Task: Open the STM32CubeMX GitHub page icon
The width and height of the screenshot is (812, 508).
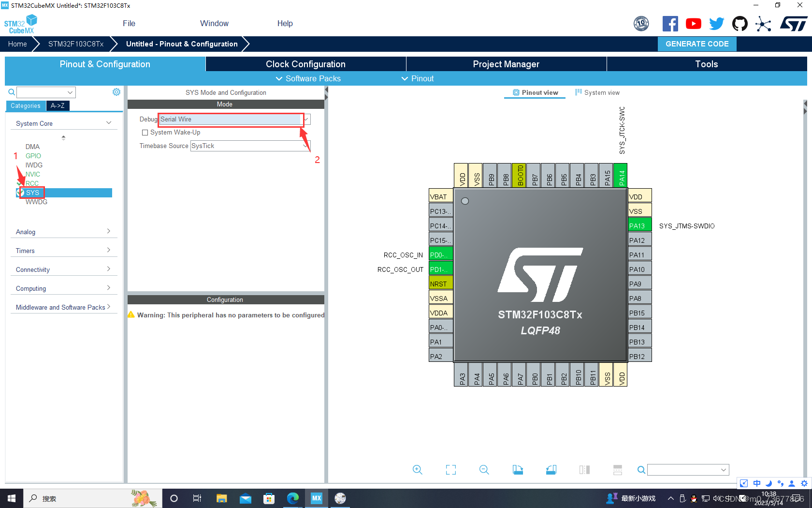Action: [739, 23]
